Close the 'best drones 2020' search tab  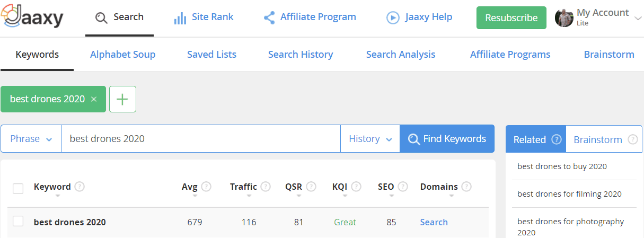(x=94, y=99)
